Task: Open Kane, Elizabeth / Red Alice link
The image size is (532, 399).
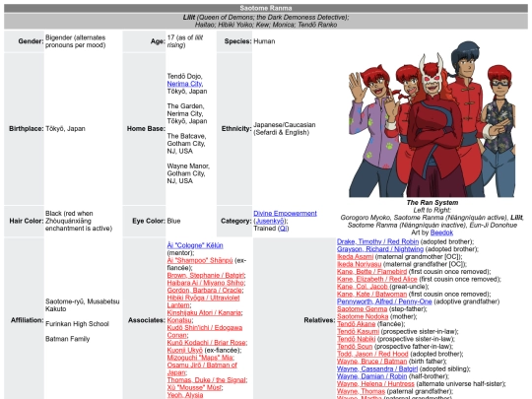Action: pyautogui.click(x=377, y=279)
